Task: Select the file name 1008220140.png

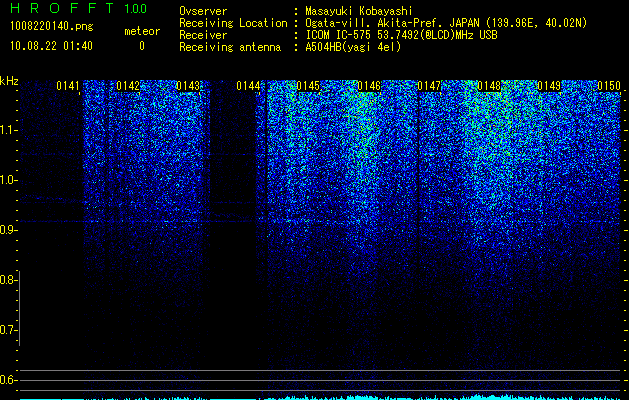Action: [52, 26]
